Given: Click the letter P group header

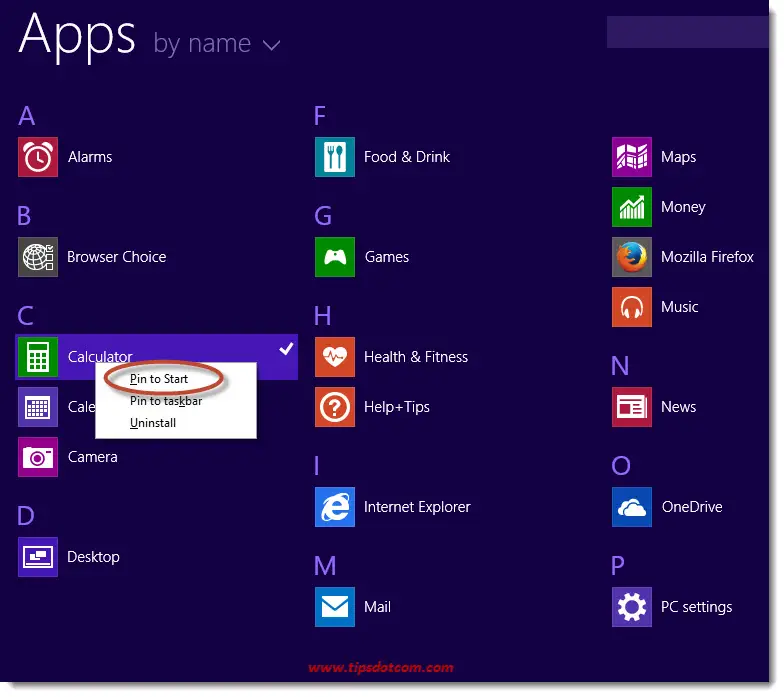Looking at the screenshot, I should pos(618,566).
